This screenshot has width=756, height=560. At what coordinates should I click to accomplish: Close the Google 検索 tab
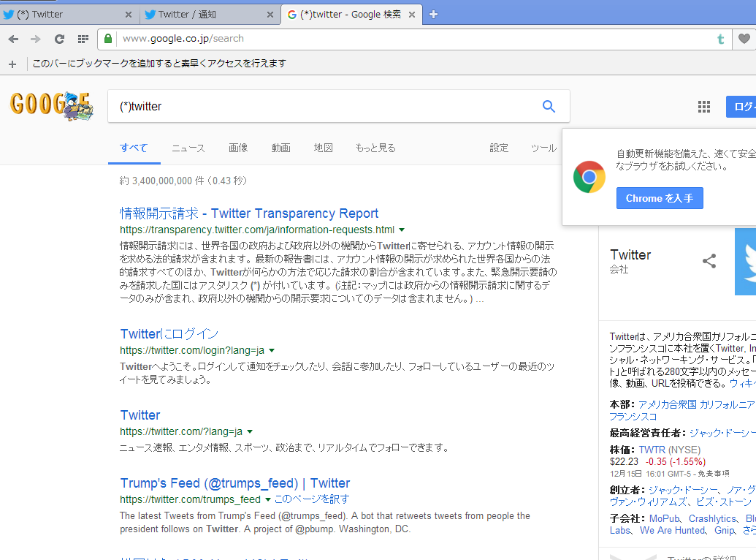tap(412, 15)
